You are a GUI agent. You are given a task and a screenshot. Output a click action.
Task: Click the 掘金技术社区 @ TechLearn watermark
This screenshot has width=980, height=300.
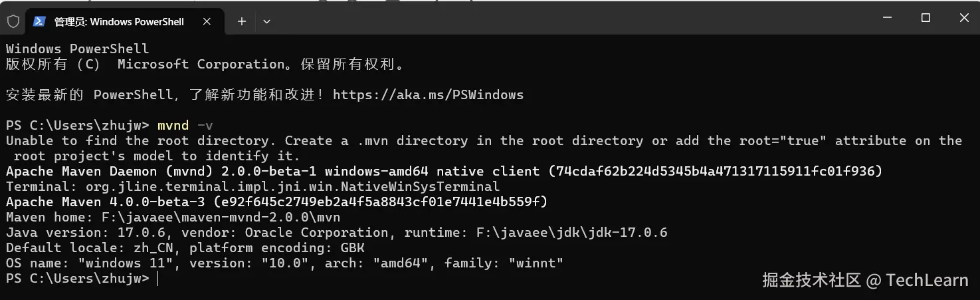pyautogui.click(x=865, y=280)
